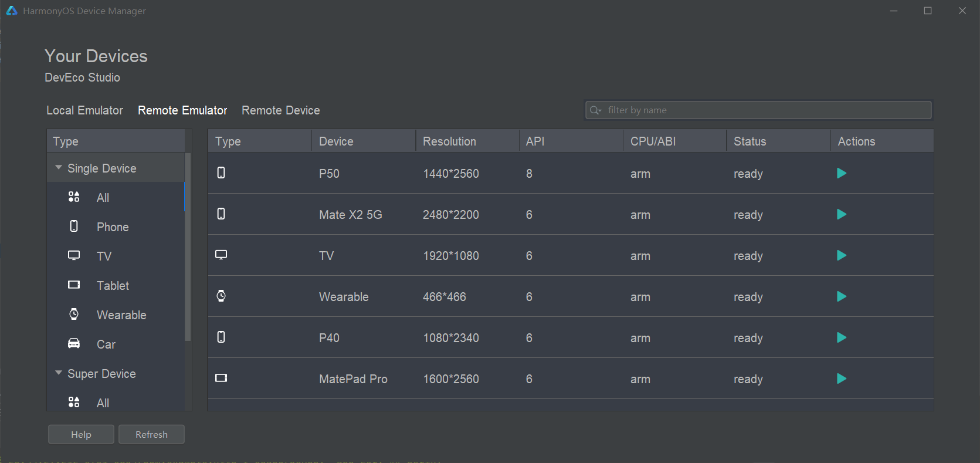The image size is (980, 463).
Task: Click the Help button
Action: click(81, 434)
